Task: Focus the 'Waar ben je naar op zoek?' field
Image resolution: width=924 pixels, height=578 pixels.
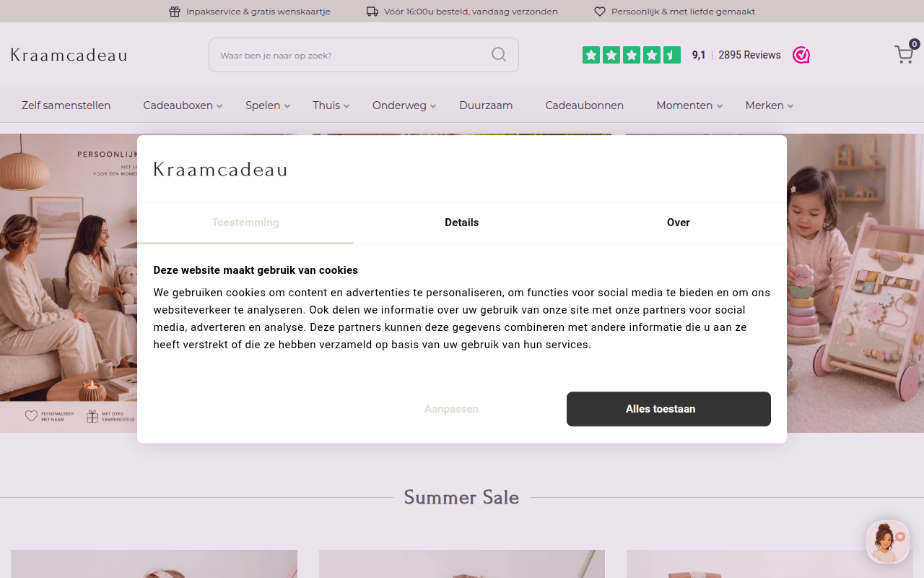Action: click(x=364, y=55)
